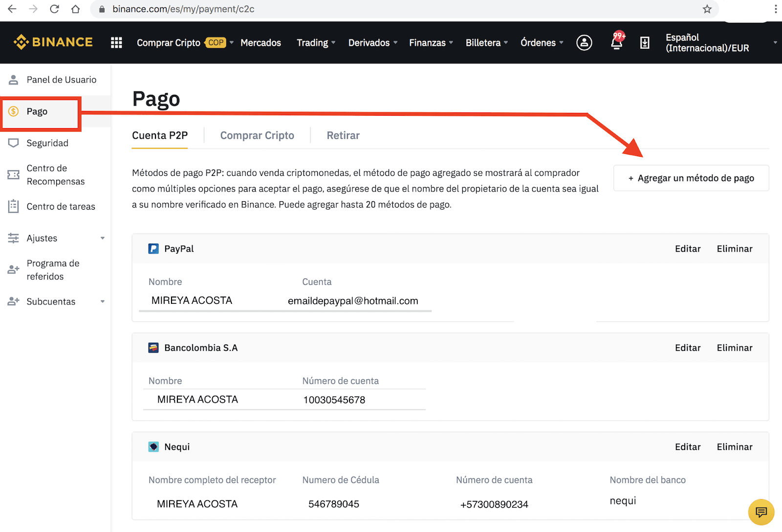Expand Comprar Cripto dropdown arrow

pos(232,43)
